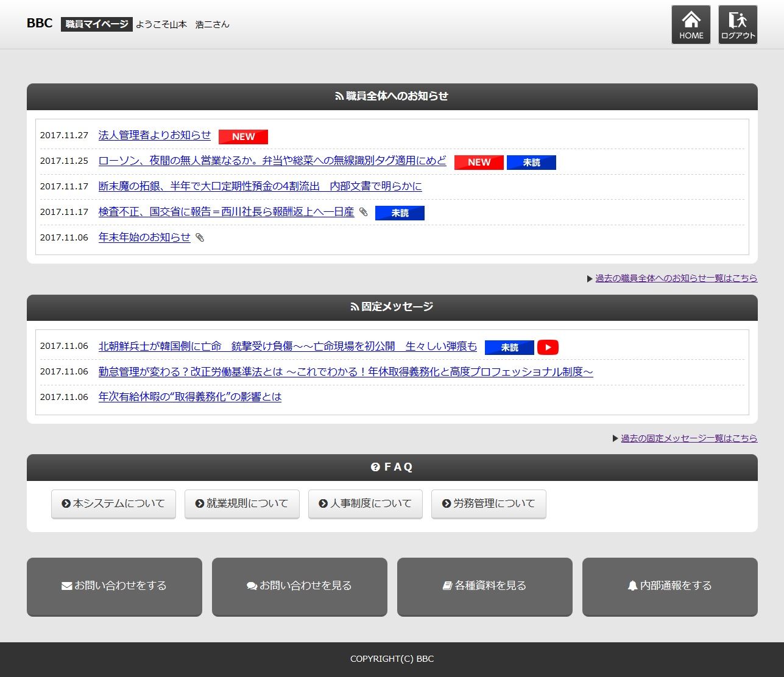Click paperclip icon next to 年末年始のお知らせ
Viewport: 784px width, 677px height.
pos(200,237)
